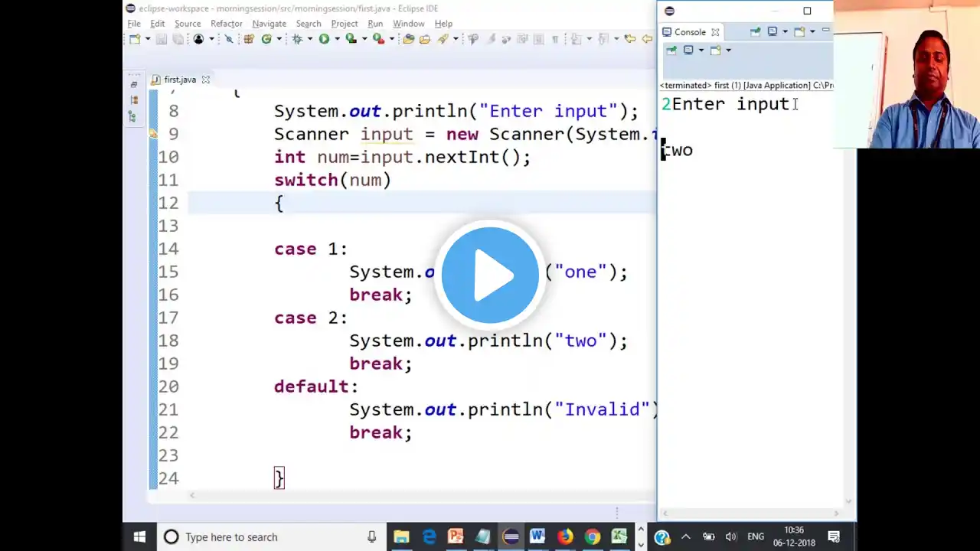This screenshot has height=551, width=980.
Task: Click the Last Edit Location arrow
Action: pos(629,39)
